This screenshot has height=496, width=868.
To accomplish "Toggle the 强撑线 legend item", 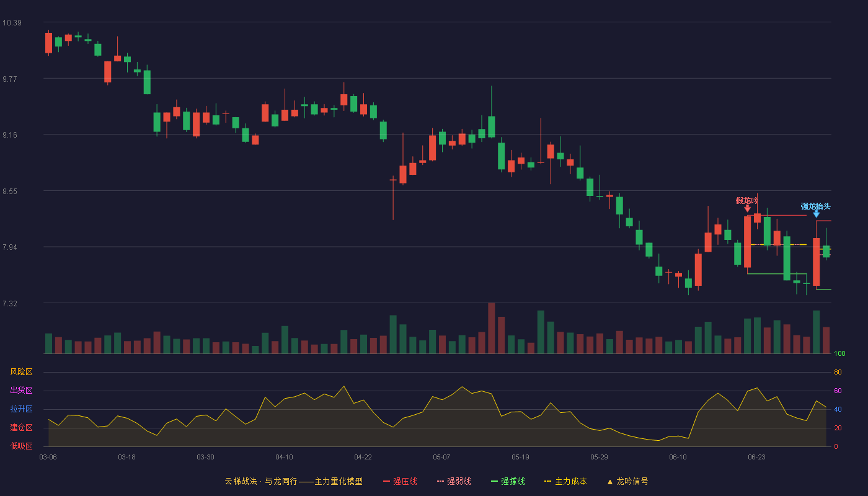I will point(508,481).
